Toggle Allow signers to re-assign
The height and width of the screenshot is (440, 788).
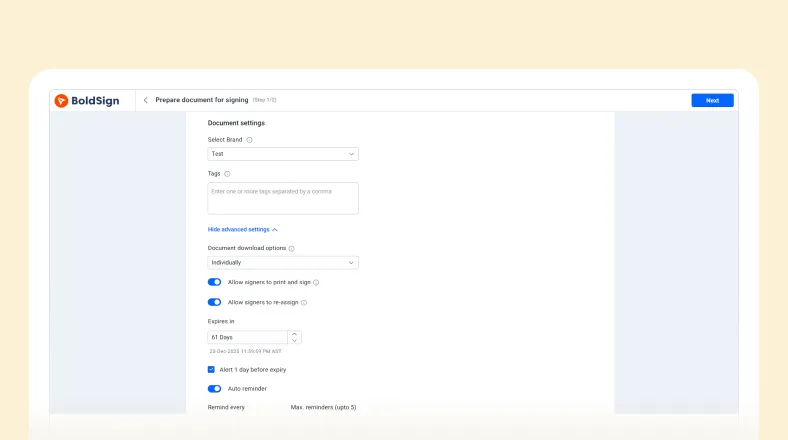click(x=215, y=302)
